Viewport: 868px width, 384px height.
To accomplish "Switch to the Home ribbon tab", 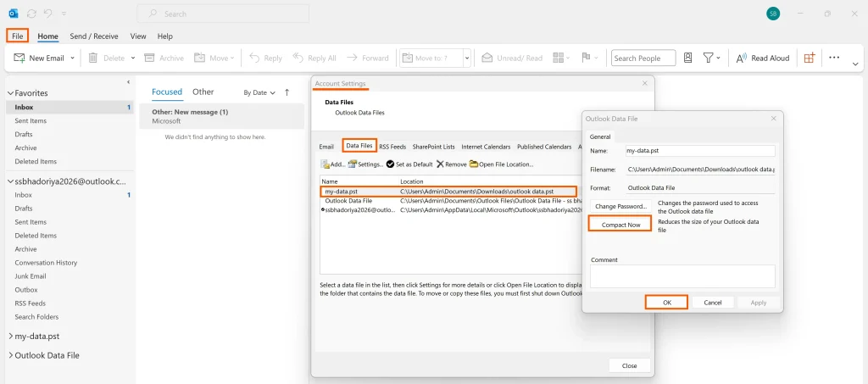I will coord(48,36).
